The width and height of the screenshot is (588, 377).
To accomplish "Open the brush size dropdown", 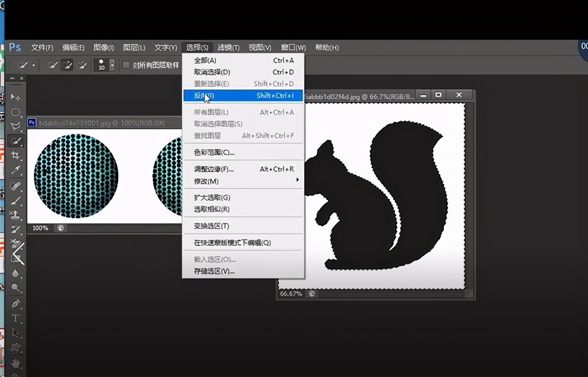I will pyautogui.click(x=112, y=65).
